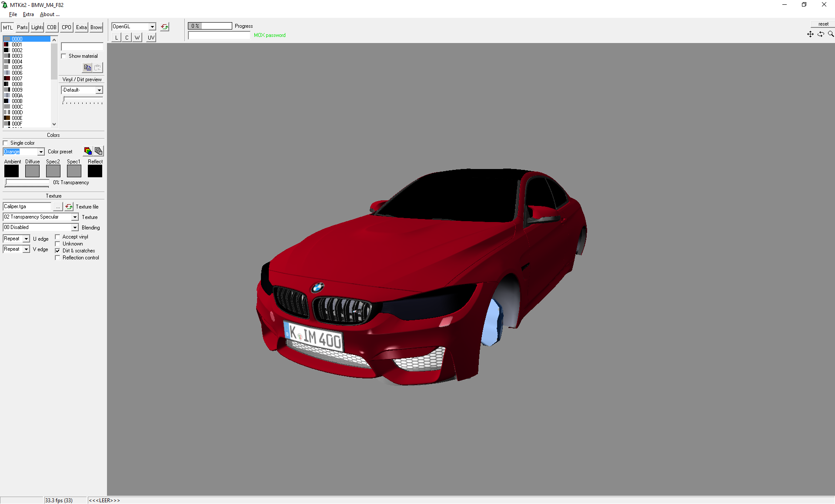
Task: Open the Extra menu in menu bar
Action: coord(28,14)
